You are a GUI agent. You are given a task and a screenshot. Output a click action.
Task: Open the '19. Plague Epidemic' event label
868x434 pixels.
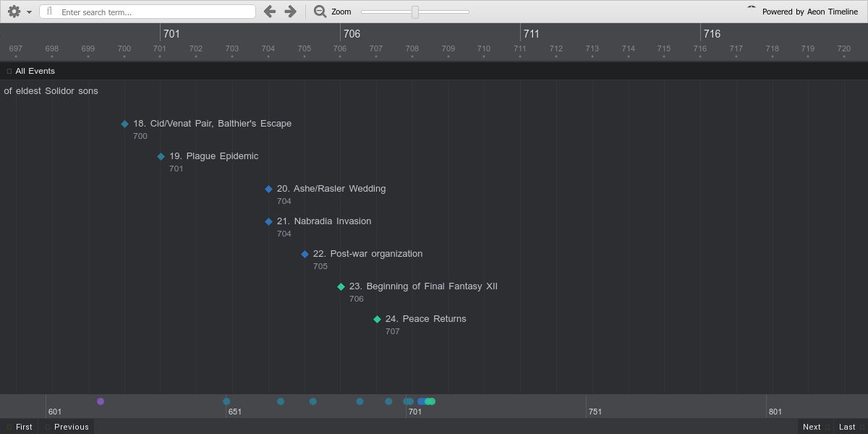(x=213, y=156)
